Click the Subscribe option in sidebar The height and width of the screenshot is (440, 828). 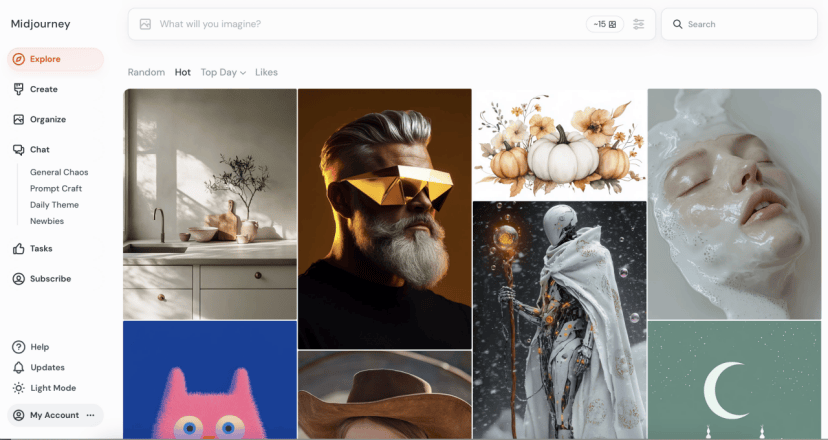click(50, 279)
